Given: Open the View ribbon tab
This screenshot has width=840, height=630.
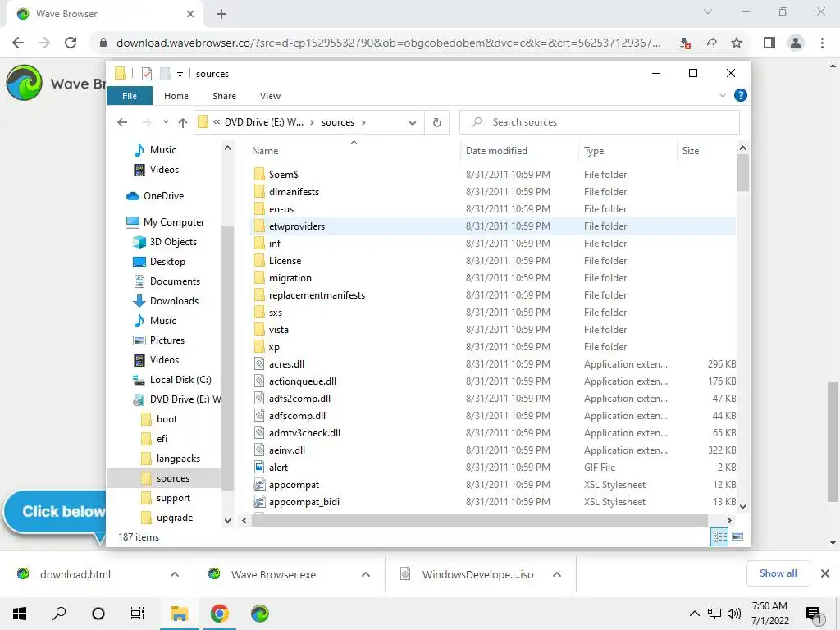Looking at the screenshot, I should point(270,96).
